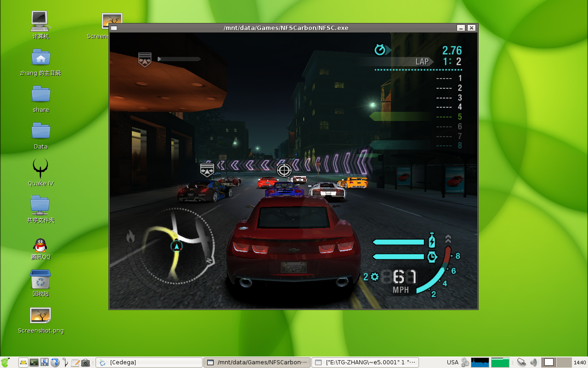
Task: Click the clock showing 14:40
Action: (580, 362)
